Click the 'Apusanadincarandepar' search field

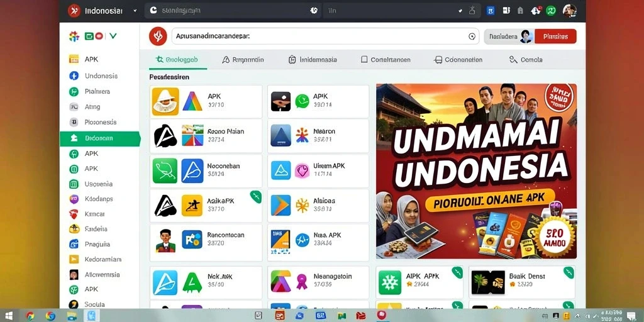point(325,36)
